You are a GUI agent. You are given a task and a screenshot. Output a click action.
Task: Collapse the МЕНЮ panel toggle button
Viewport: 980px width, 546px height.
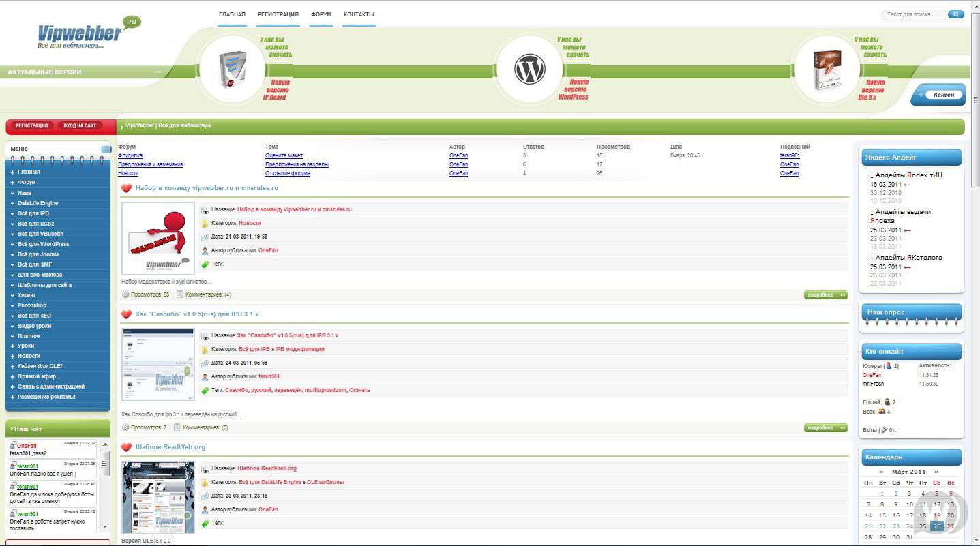(106, 149)
